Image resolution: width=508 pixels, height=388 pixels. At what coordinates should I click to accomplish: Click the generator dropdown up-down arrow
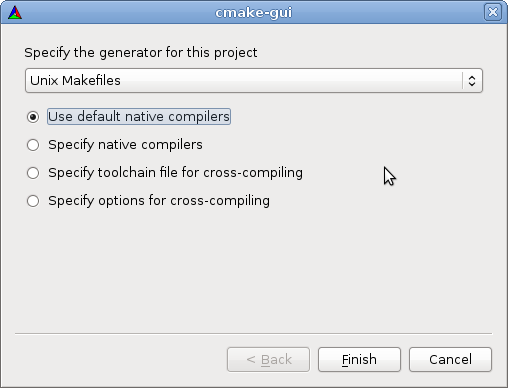coord(472,81)
